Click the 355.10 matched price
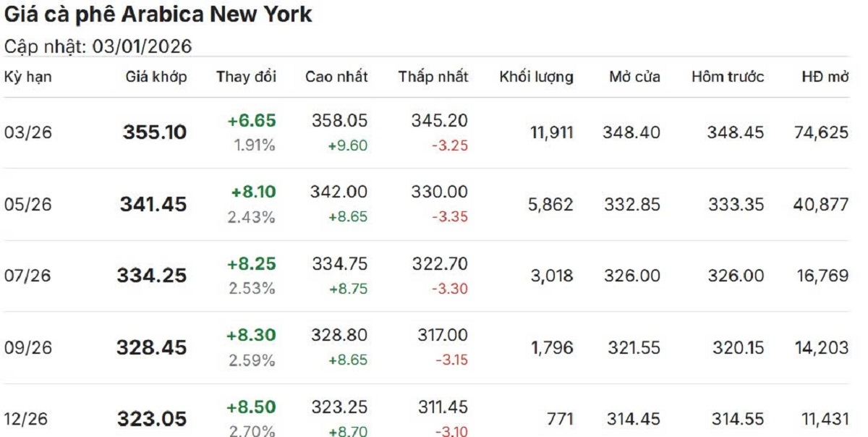Viewport: 868px width, 437px height. [x=155, y=132]
